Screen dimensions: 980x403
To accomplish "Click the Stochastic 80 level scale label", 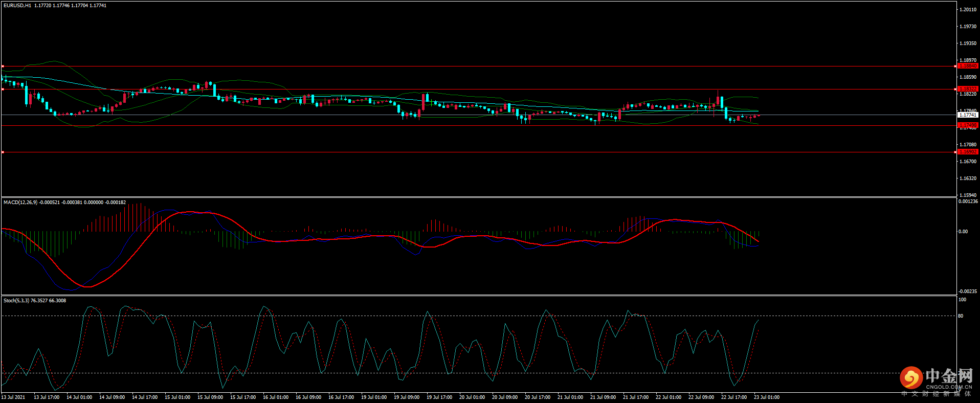I will coord(961,316).
